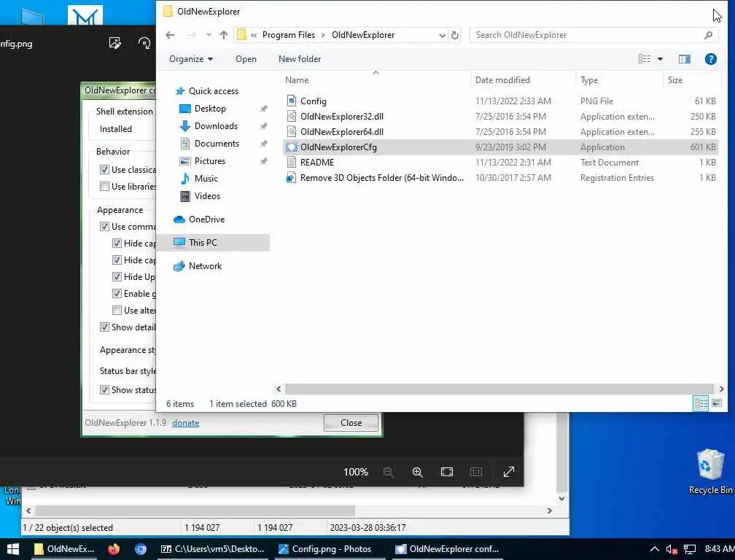Open Explorer help question mark
Image resolution: width=735 pixels, height=560 pixels.
(711, 59)
